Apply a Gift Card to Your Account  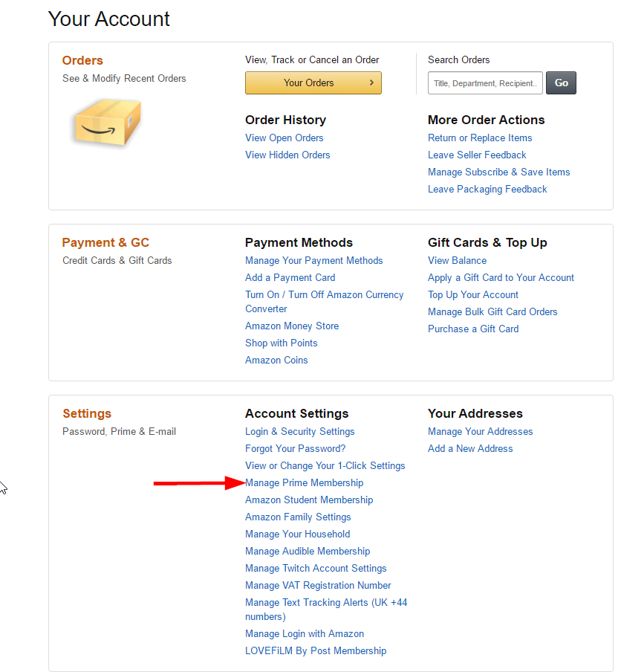coord(501,277)
